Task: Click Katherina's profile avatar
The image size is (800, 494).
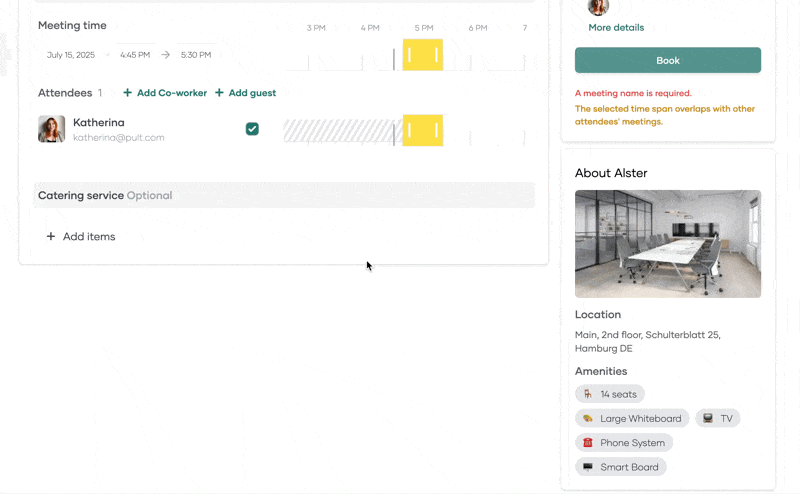Action: pos(52,129)
